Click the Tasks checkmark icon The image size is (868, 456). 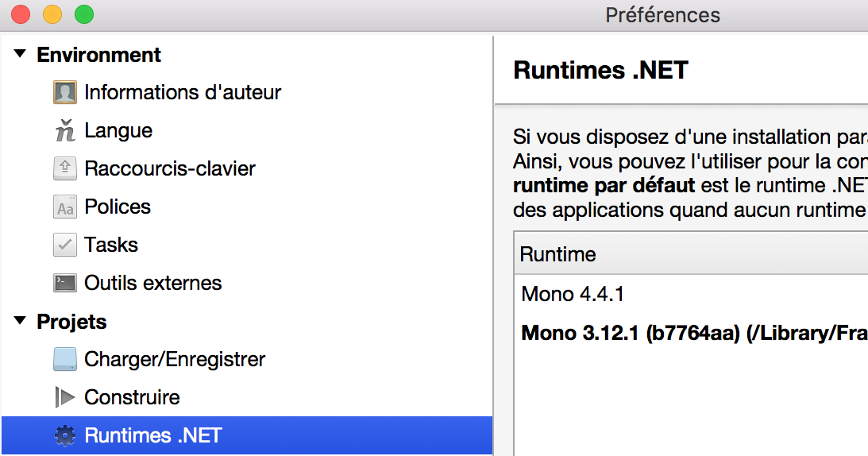[x=65, y=245]
